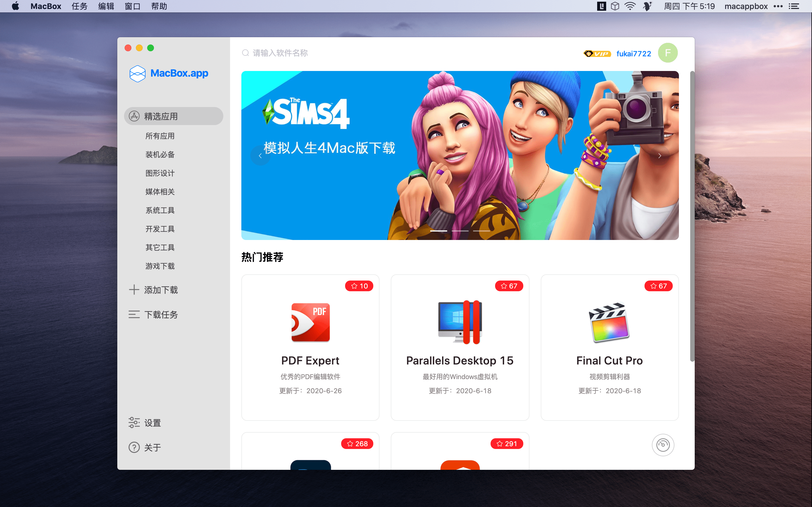812x507 pixels.
Task: Click the VIP badge near the username
Action: click(597, 54)
